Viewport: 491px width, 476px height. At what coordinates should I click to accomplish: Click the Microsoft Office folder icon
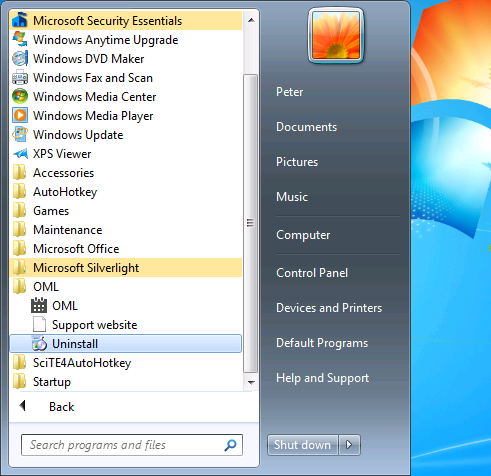point(20,249)
